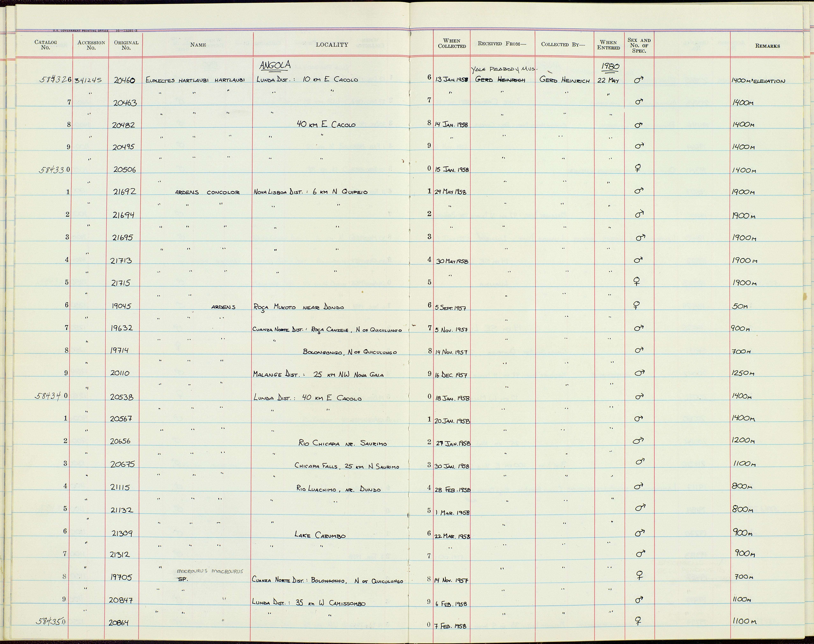Select locality 'Roça Mukoto near Dondo'
The image size is (814, 644).
pos(299,307)
